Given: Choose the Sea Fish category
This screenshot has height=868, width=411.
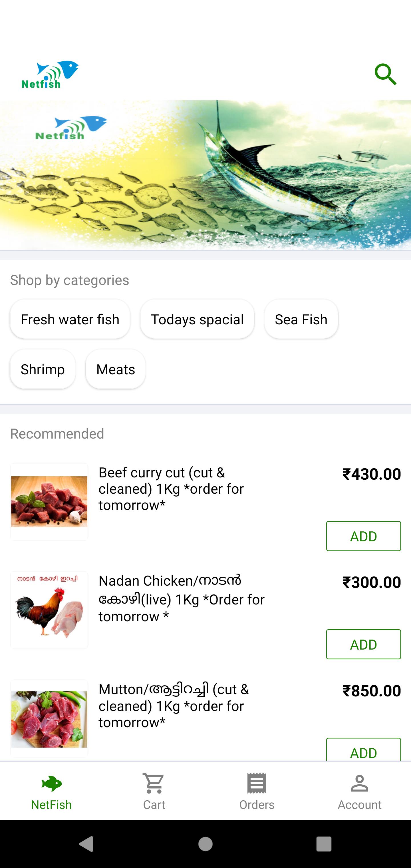Looking at the screenshot, I should [301, 319].
